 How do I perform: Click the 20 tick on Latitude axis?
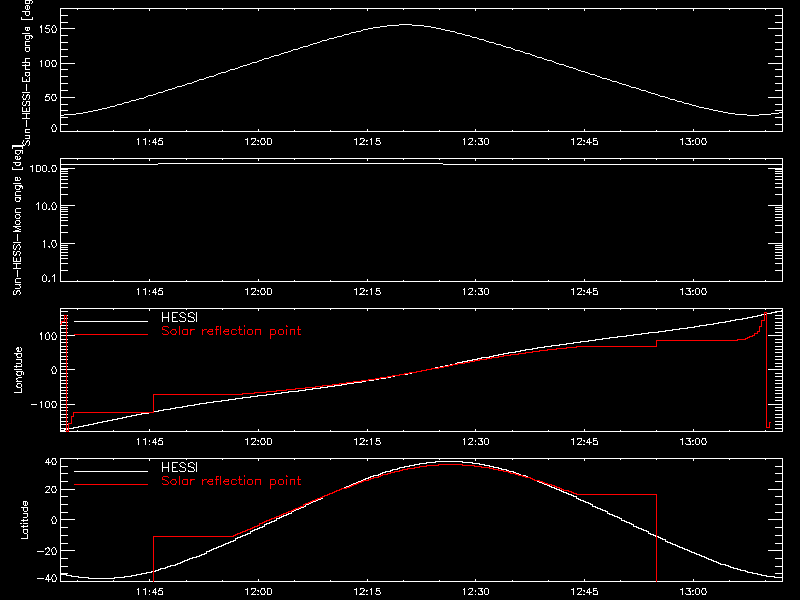coord(52,490)
